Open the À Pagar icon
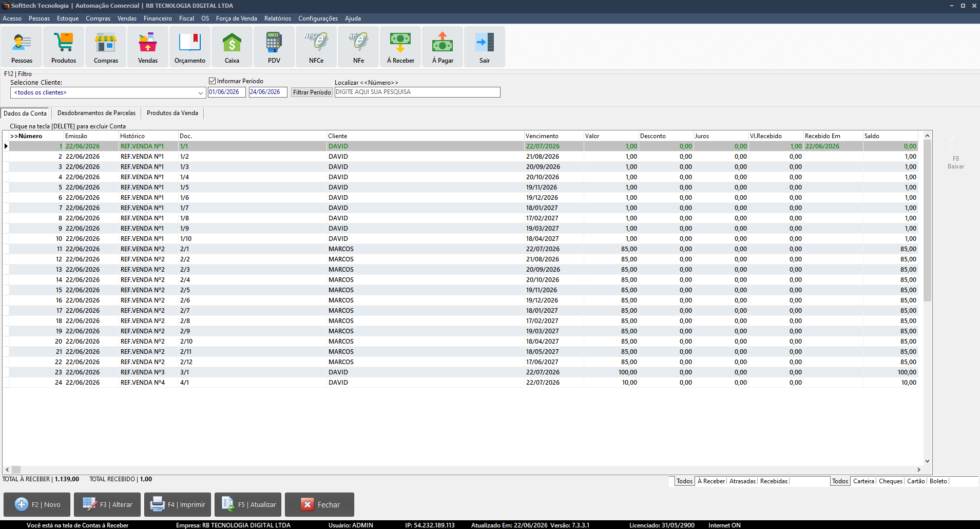The width and height of the screenshot is (980, 529). (443, 47)
